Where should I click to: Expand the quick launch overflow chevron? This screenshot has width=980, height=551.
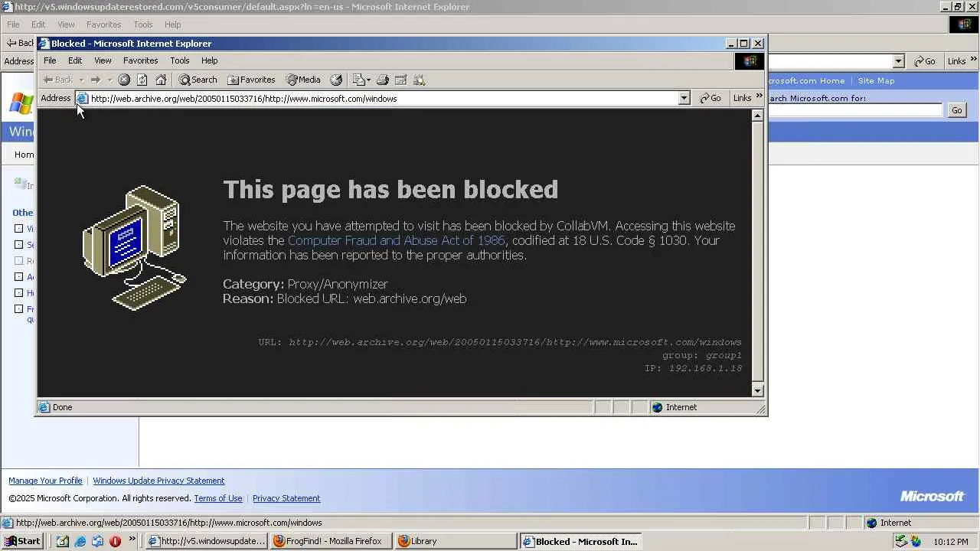pos(132,540)
